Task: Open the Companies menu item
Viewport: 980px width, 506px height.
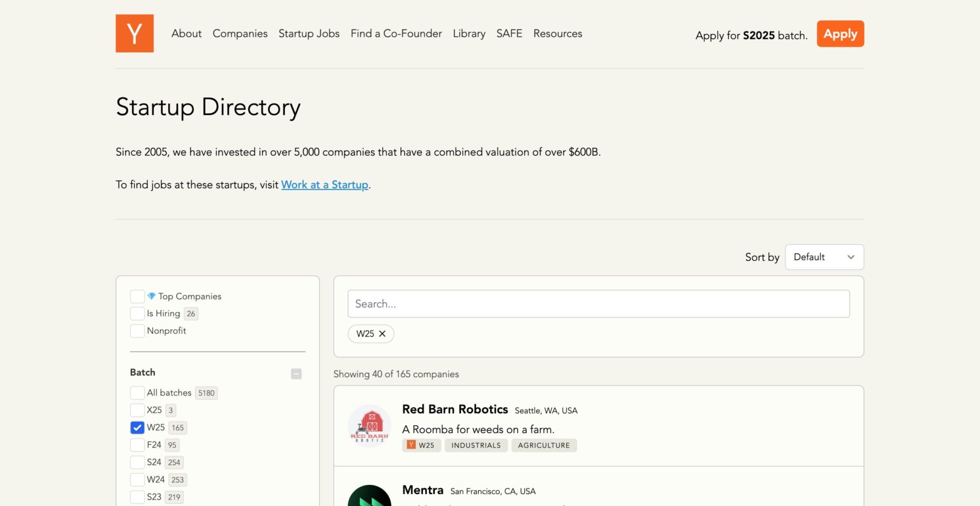Action: [240, 34]
